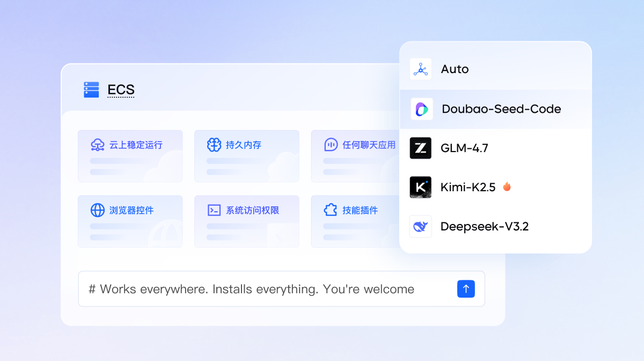Click the chat bubble icon for 任何聊天应用
The height and width of the screenshot is (361, 644).
pyautogui.click(x=331, y=145)
